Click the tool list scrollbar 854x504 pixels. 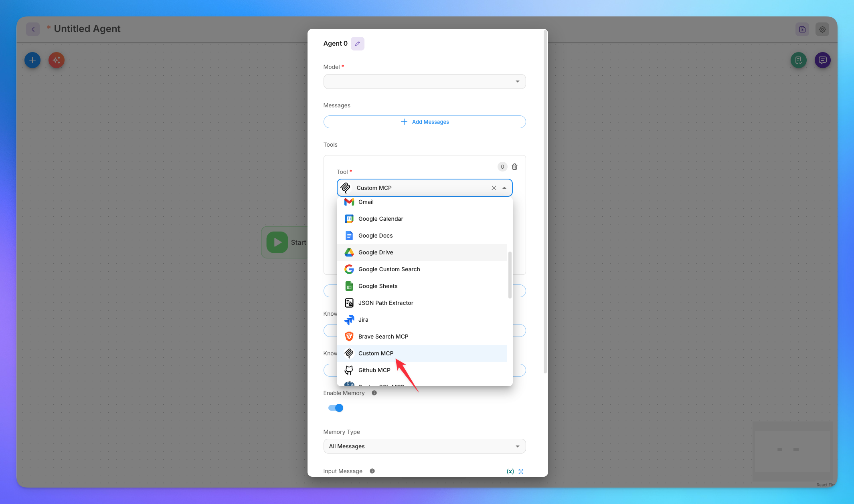tap(510, 275)
